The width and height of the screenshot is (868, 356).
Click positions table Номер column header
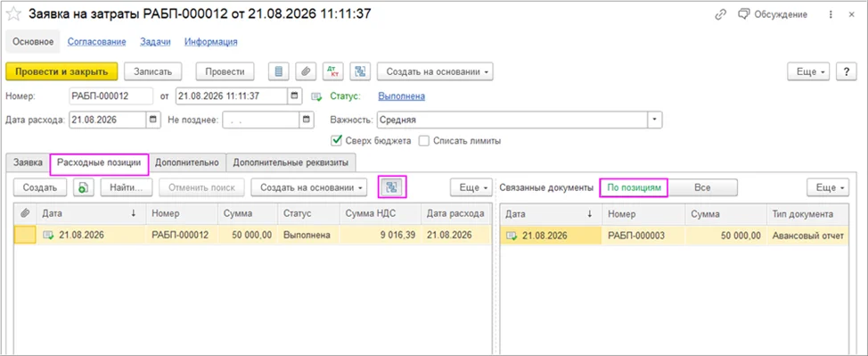[x=182, y=213]
